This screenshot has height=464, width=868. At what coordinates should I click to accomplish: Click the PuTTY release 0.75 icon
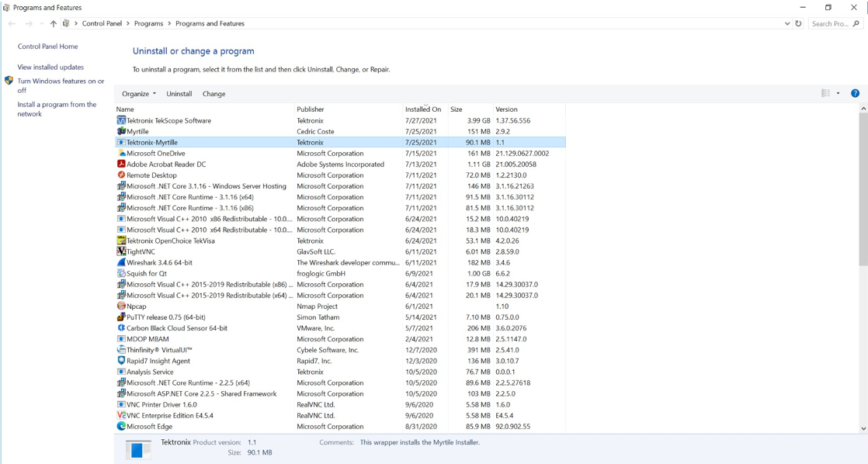coord(120,317)
